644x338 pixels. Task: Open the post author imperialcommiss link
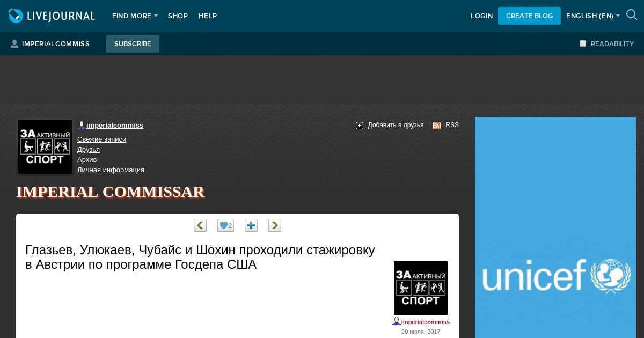(426, 322)
